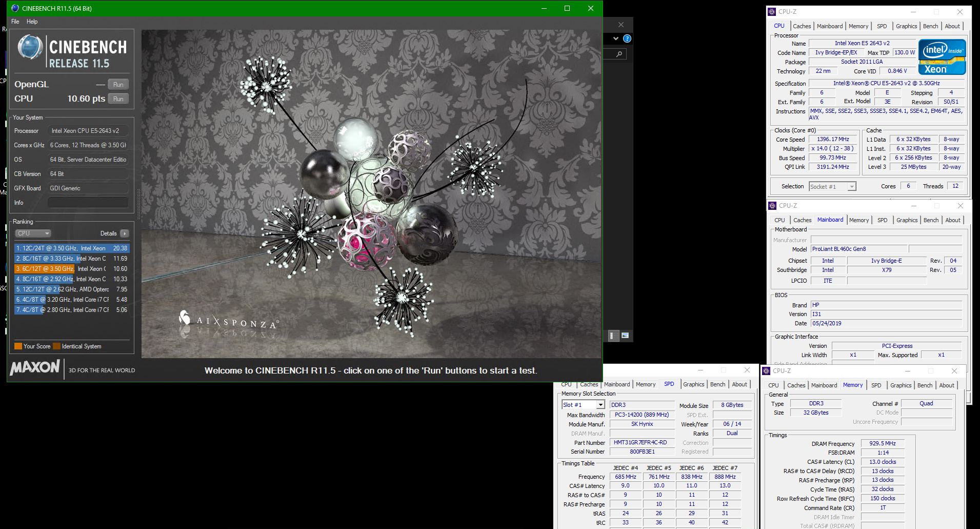Run the CPU benchmark test
Viewport: 980px width, 529px height.
tap(118, 99)
